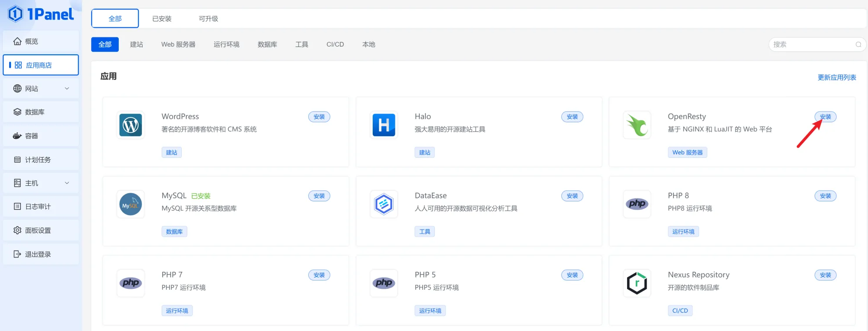Image resolution: width=868 pixels, height=331 pixels.
Task: Click the magnifier icon in search box
Action: tap(858, 44)
